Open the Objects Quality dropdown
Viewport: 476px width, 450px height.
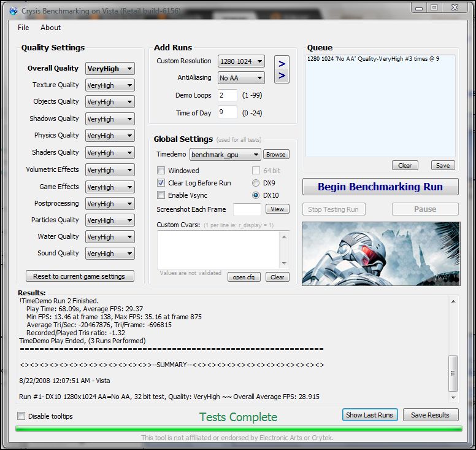click(110, 102)
